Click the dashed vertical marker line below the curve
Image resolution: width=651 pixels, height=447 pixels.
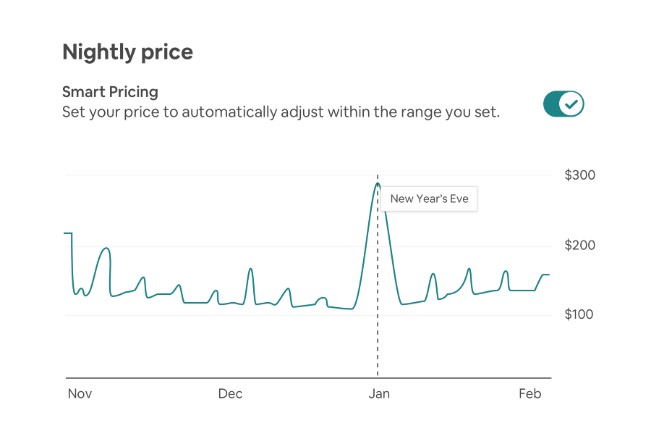tap(377, 340)
